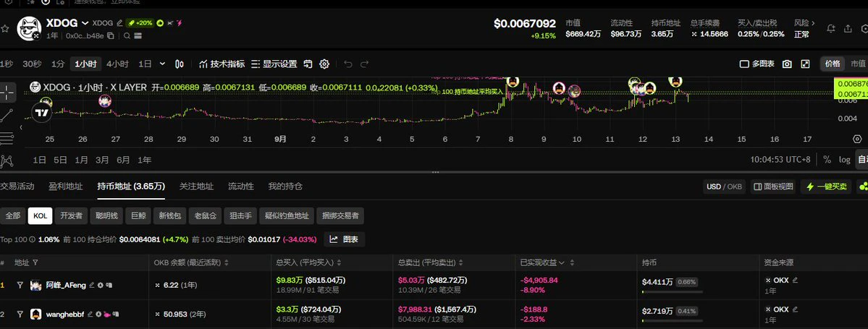Image resolution: width=868 pixels, height=329 pixels.
Task: Click the search icon beside the contract address
Action: coord(127,36)
